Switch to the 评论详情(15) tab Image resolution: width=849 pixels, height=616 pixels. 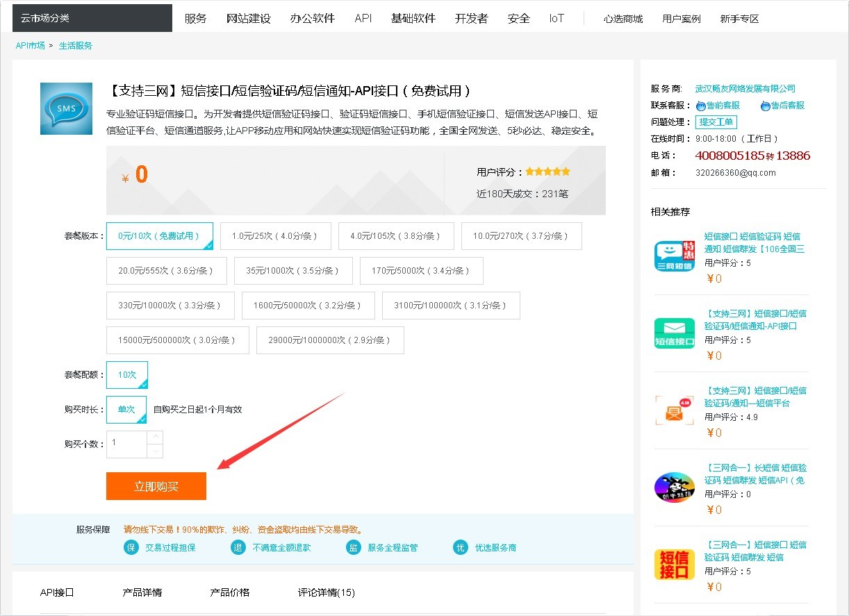tap(327, 592)
